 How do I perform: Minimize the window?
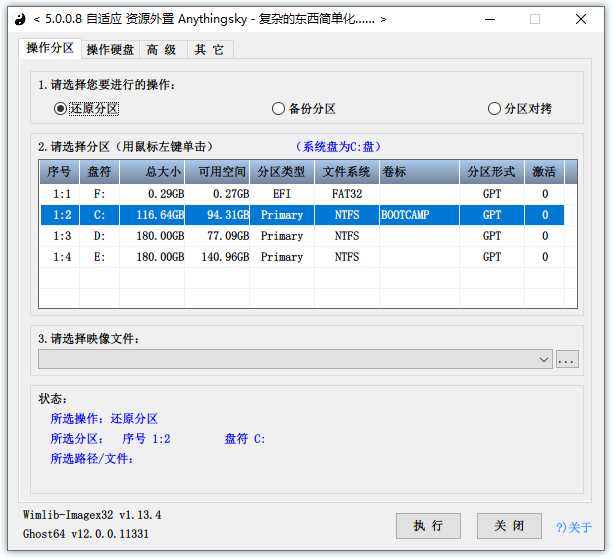tap(487, 19)
